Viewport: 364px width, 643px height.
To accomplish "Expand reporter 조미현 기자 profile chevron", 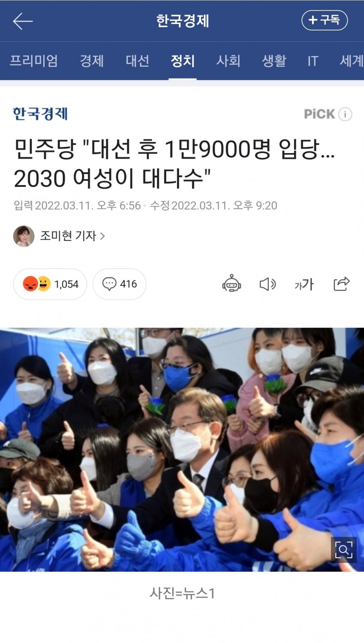I will click(102, 236).
